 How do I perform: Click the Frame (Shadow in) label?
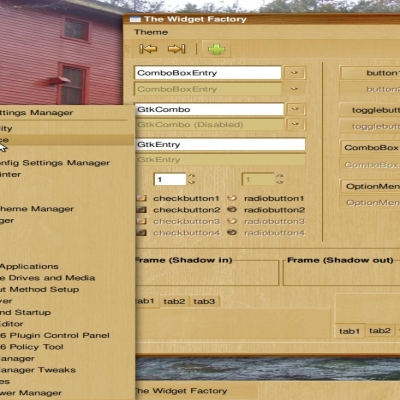coord(184,260)
